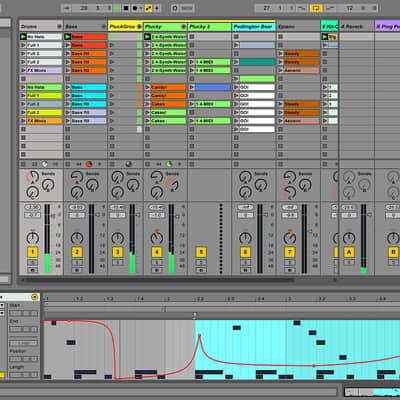
Task: Collapse the Drums group with its fold button
Action: [59, 27]
